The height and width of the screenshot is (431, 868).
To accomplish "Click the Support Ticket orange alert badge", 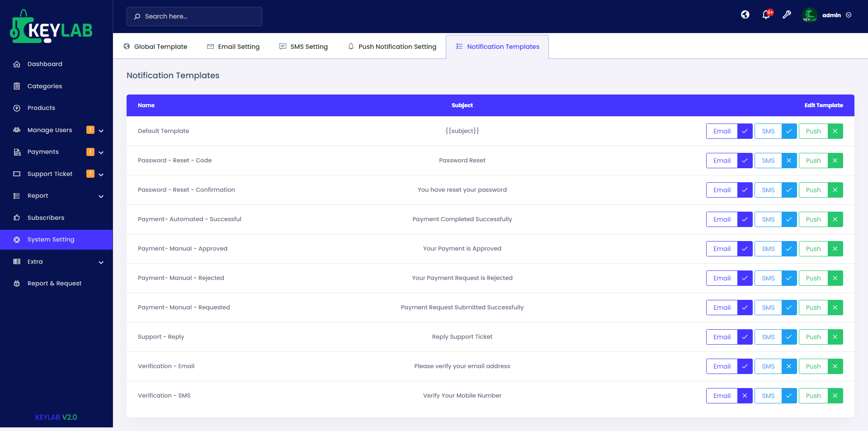I will tap(90, 174).
